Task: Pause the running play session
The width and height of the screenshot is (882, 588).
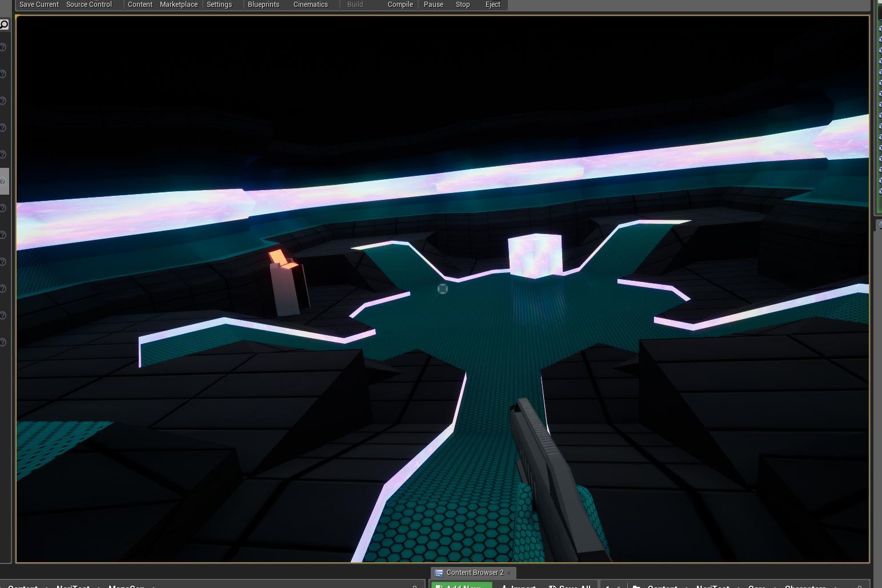Action: (433, 5)
